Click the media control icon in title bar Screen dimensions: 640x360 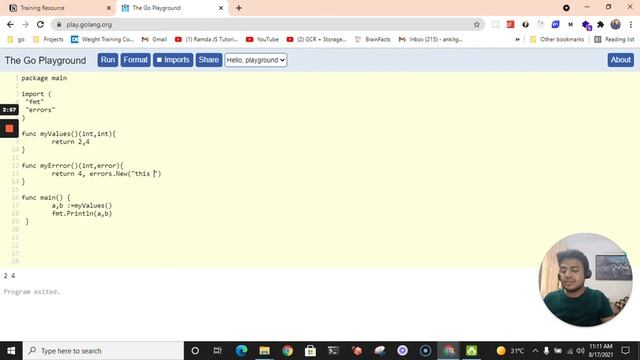coord(566,8)
